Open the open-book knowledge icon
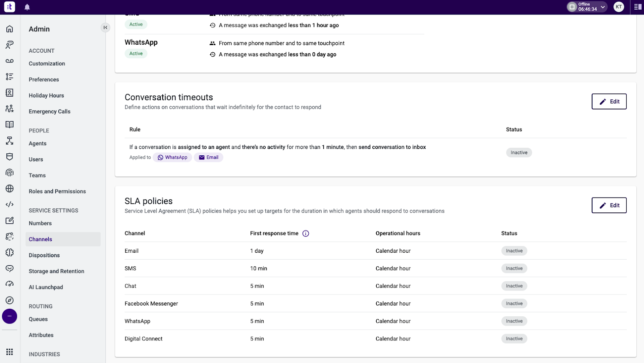 tap(10, 124)
